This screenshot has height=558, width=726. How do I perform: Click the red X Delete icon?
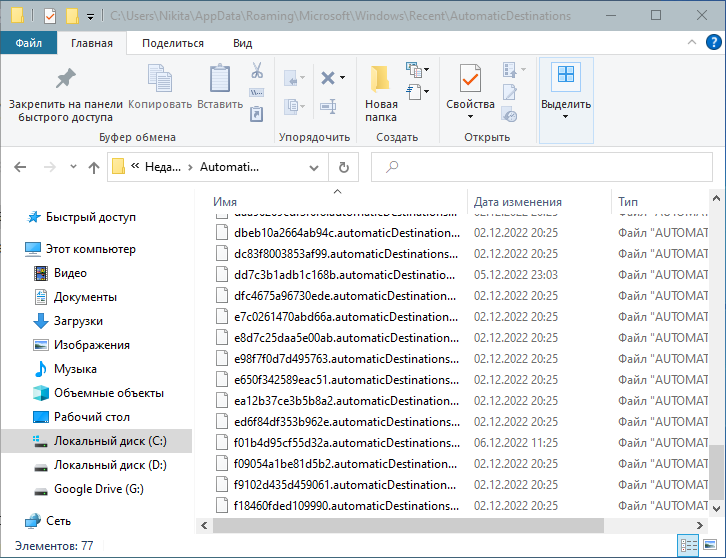click(x=328, y=78)
